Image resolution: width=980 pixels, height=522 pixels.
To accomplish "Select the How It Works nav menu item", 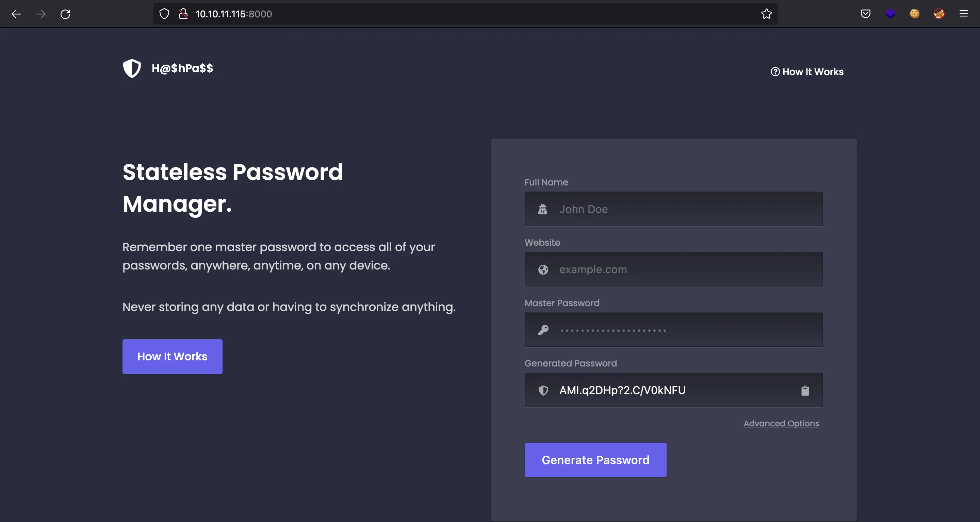I will pyautogui.click(x=807, y=72).
